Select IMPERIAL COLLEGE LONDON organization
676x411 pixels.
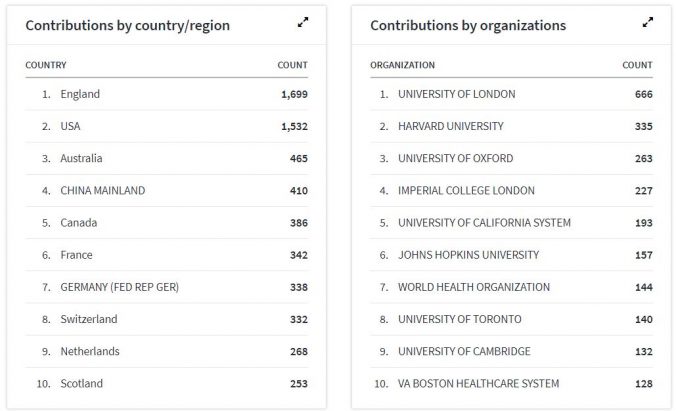click(466, 190)
